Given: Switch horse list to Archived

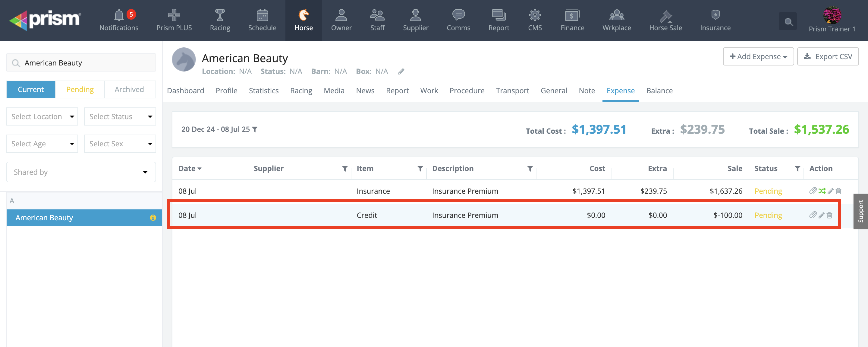Looking at the screenshot, I should tap(129, 89).
